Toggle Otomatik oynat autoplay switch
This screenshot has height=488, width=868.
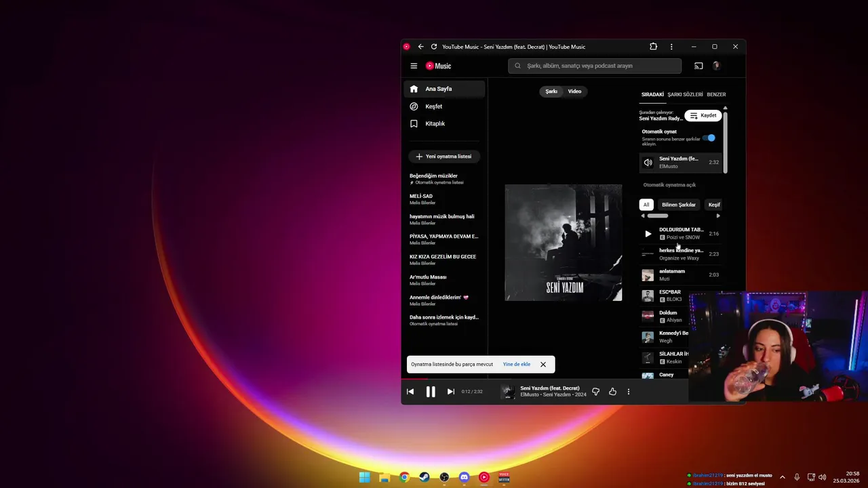point(709,138)
